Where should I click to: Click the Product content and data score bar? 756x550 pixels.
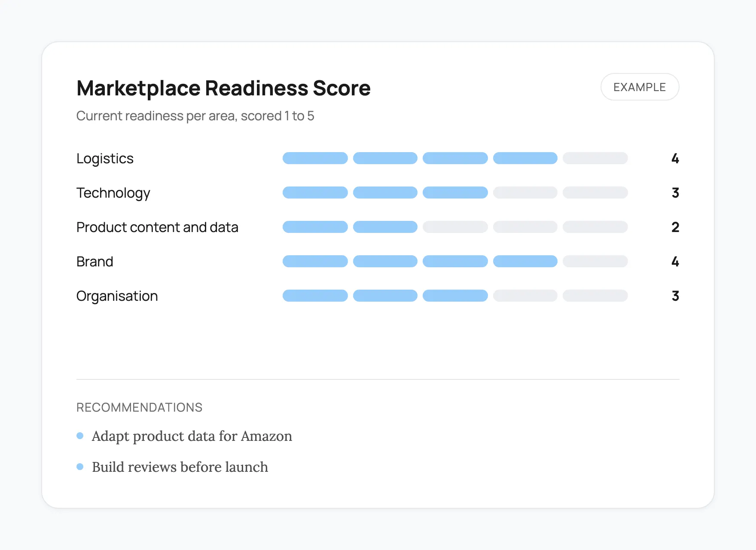click(x=455, y=227)
